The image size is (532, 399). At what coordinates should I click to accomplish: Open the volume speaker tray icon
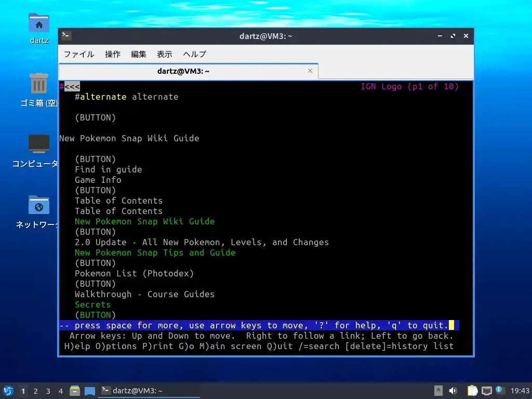(x=453, y=391)
